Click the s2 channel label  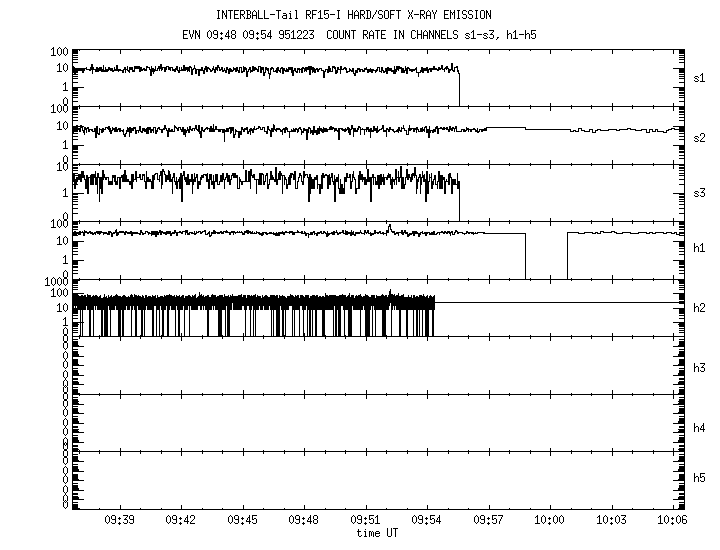point(699,135)
